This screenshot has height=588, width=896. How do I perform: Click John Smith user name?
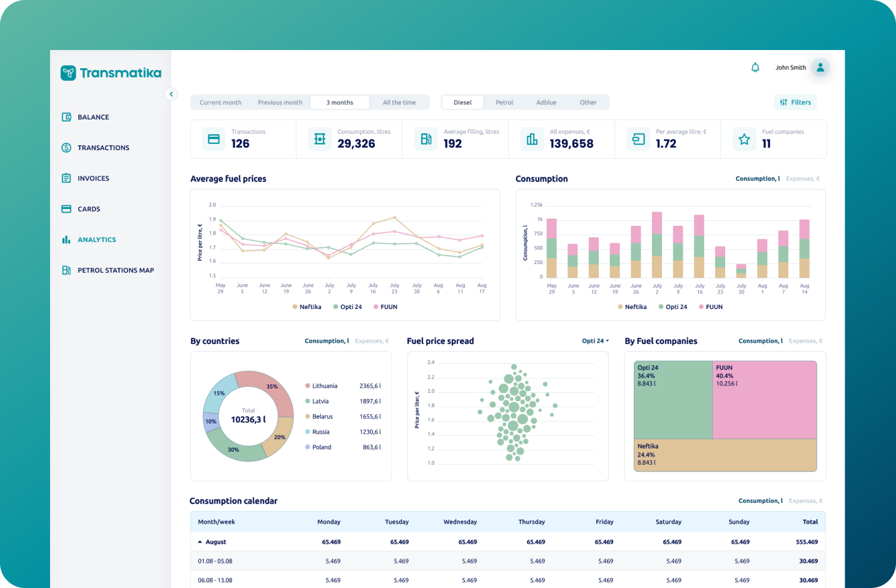tap(791, 68)
